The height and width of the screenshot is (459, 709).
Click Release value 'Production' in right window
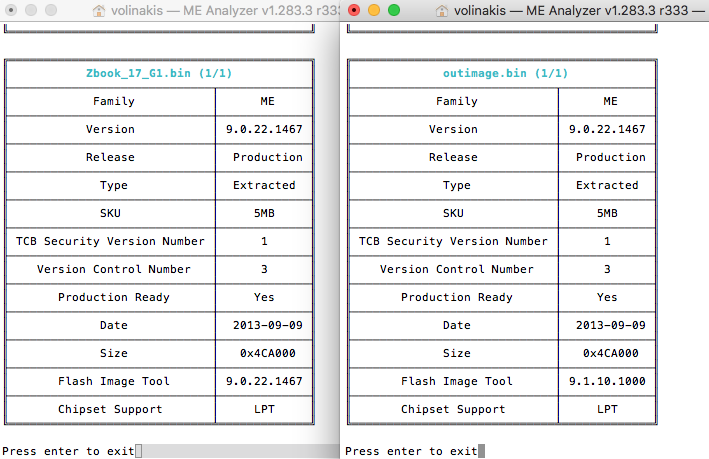click(x=610, y=157)
